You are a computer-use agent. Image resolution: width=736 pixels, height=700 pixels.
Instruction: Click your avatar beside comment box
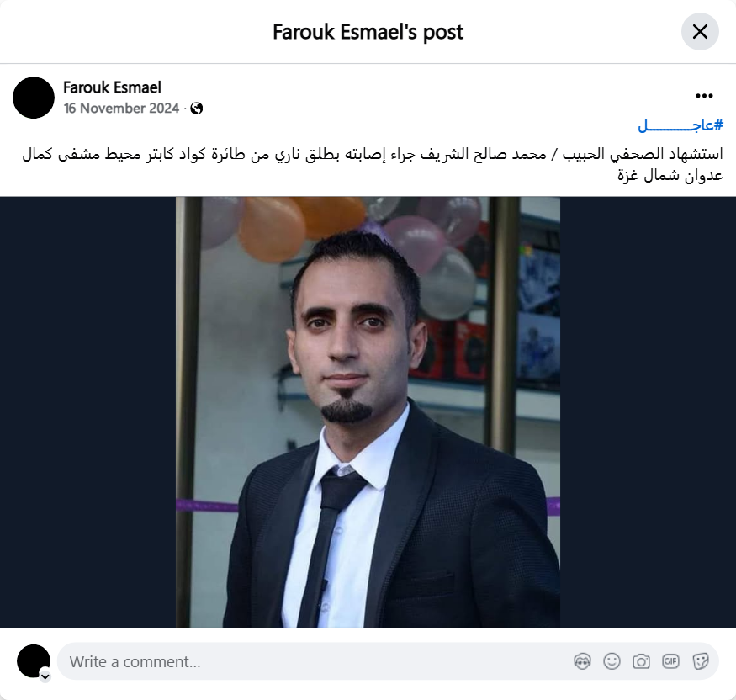coord(34,661)
